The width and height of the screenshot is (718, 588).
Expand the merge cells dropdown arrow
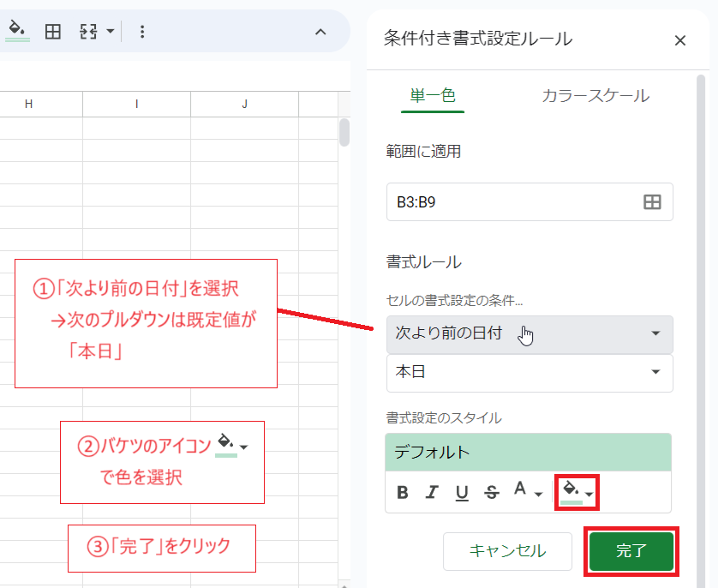pyautogui.click(x=110, y=32)
